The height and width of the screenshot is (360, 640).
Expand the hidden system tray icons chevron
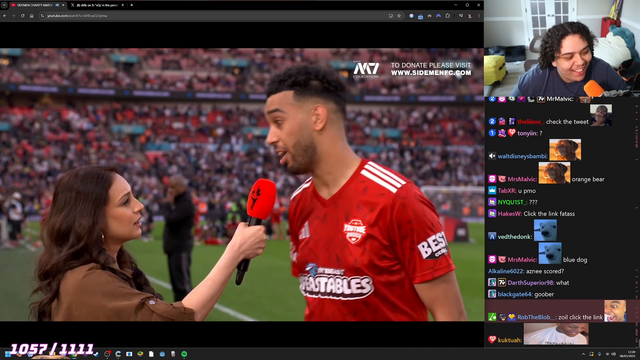583,354
